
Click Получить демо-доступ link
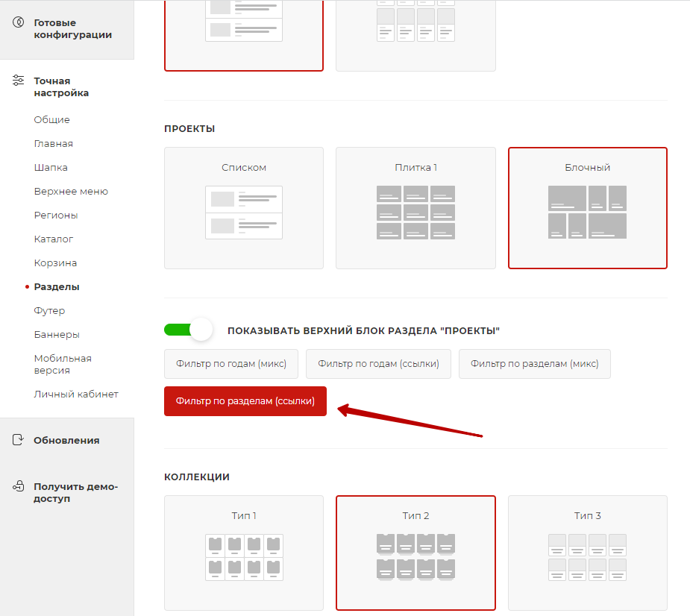[x=75, y=492]
